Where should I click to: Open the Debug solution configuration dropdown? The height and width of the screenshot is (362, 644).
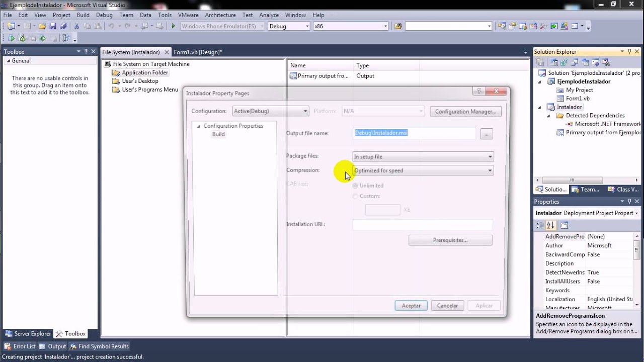[x=289, y=26]
